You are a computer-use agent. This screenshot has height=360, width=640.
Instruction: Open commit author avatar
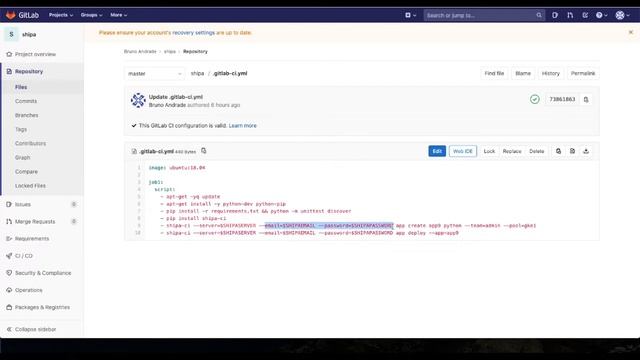pyautogui.click(x=138, y=100)
